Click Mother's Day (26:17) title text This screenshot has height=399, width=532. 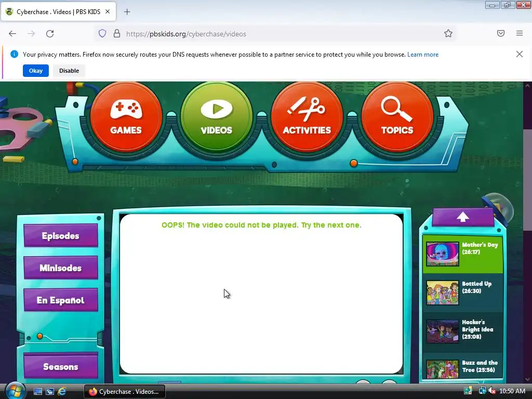point(480,248)
